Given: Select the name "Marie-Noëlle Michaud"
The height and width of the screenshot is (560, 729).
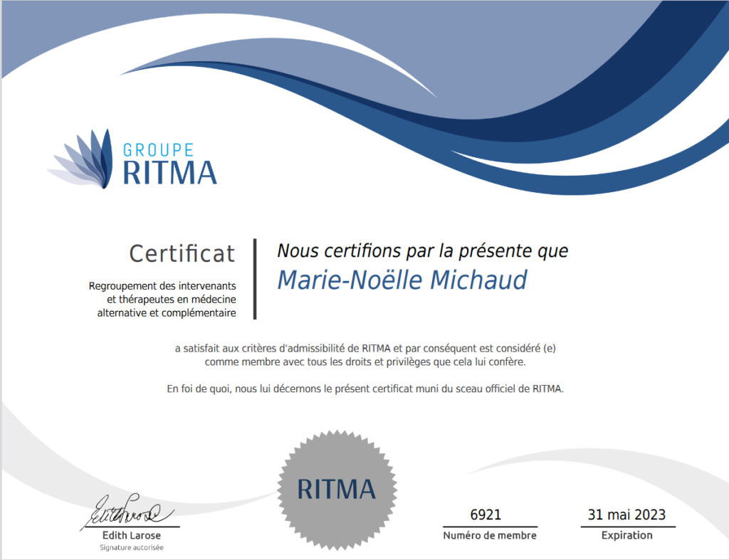Looking at the screenshot, I should tap(402, 280).
